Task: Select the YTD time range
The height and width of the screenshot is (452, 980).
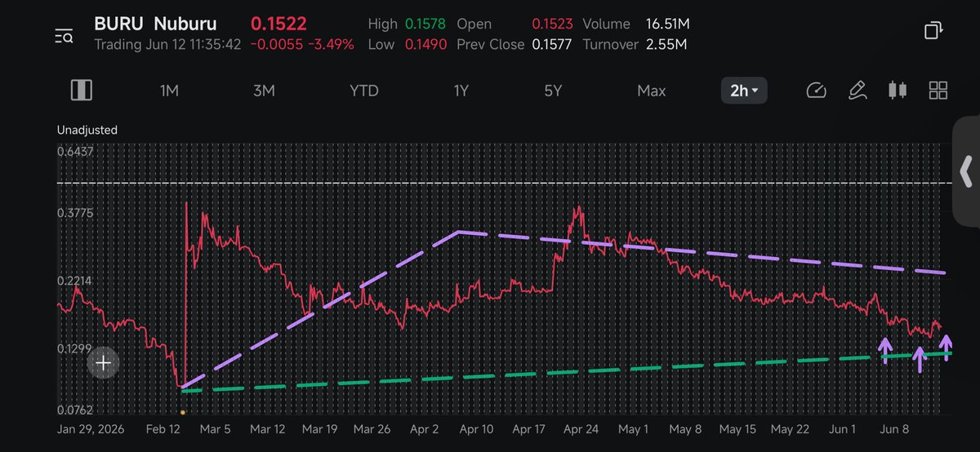Action: 364,91
